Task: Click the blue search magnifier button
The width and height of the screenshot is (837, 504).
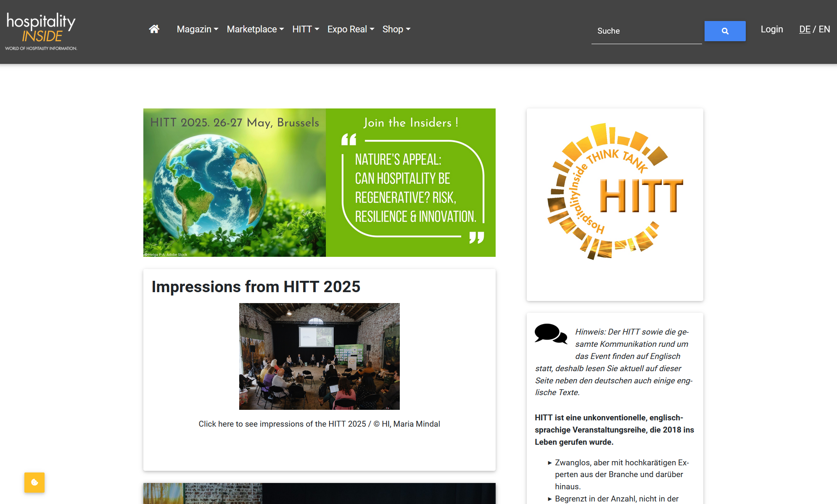Action: pos(725,31)
